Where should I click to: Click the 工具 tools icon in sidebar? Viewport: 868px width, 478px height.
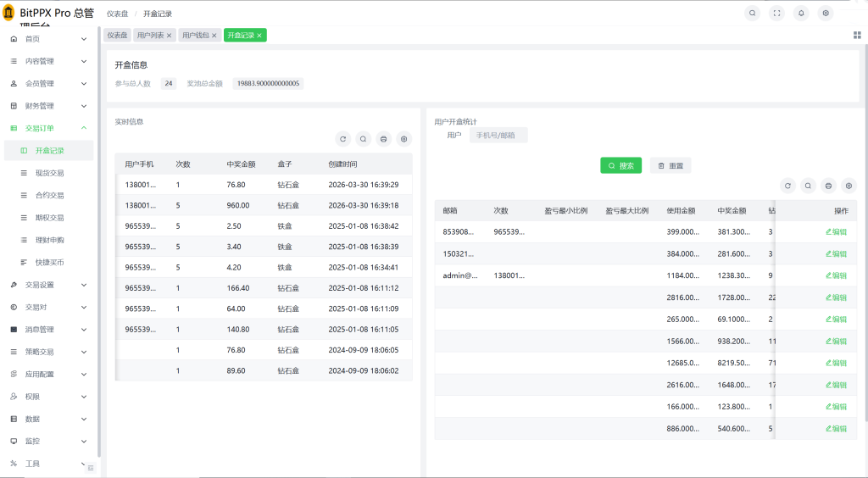click(x=14, y=464)
